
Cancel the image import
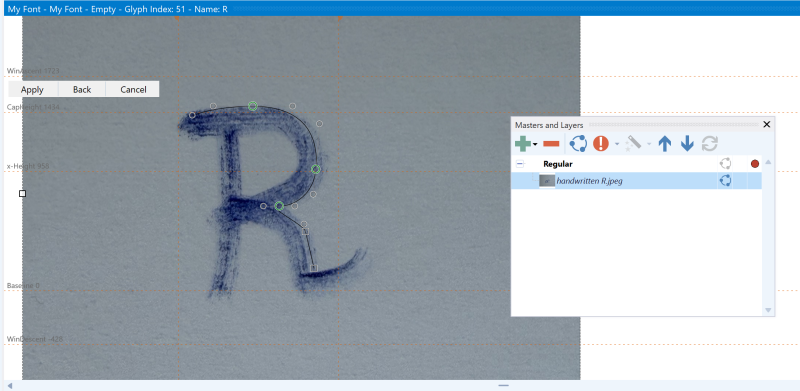[x=133, y=89]
